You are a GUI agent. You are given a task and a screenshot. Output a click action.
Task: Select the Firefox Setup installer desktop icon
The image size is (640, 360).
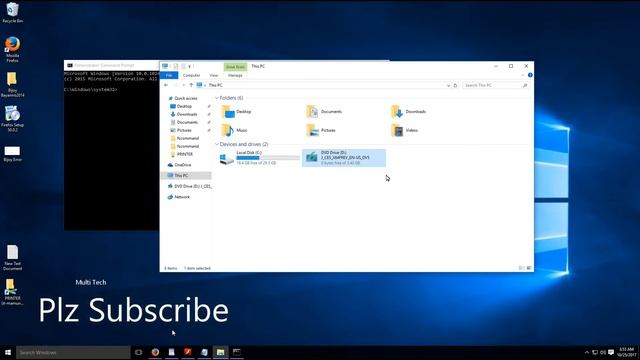[12, 119]
